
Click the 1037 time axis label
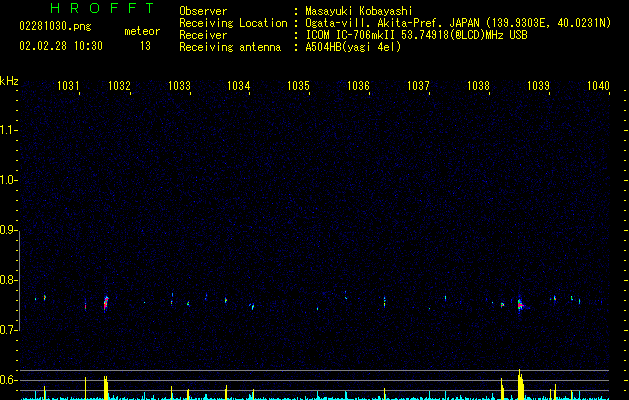418,85
